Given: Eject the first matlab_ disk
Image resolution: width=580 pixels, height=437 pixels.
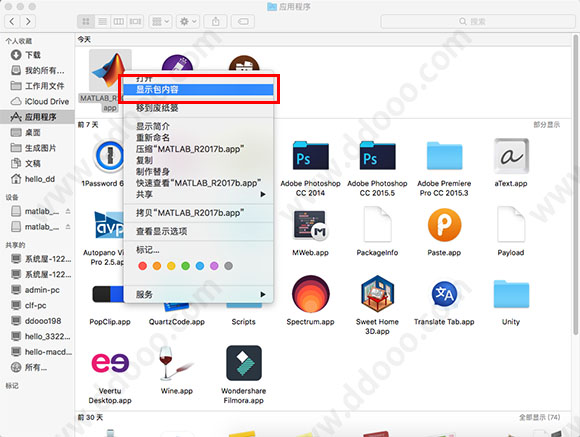Looking at the screenshot, I should [68, 211].
